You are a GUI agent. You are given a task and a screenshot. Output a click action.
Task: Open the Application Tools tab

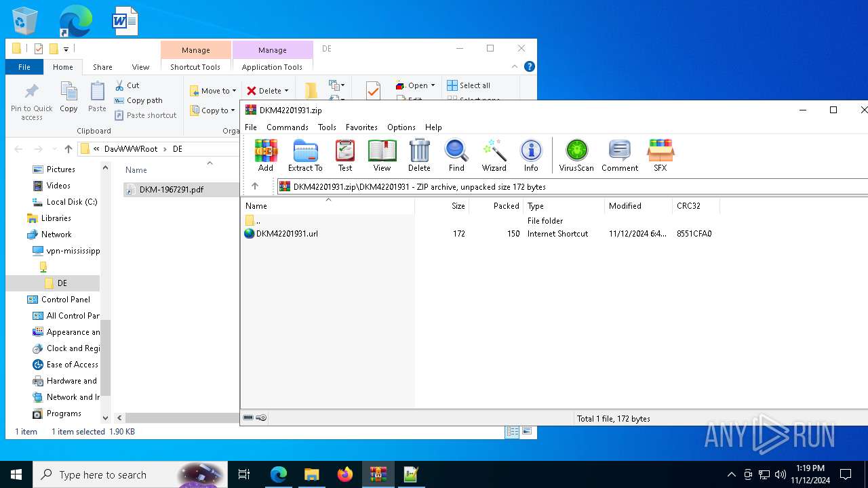[272, 67]
